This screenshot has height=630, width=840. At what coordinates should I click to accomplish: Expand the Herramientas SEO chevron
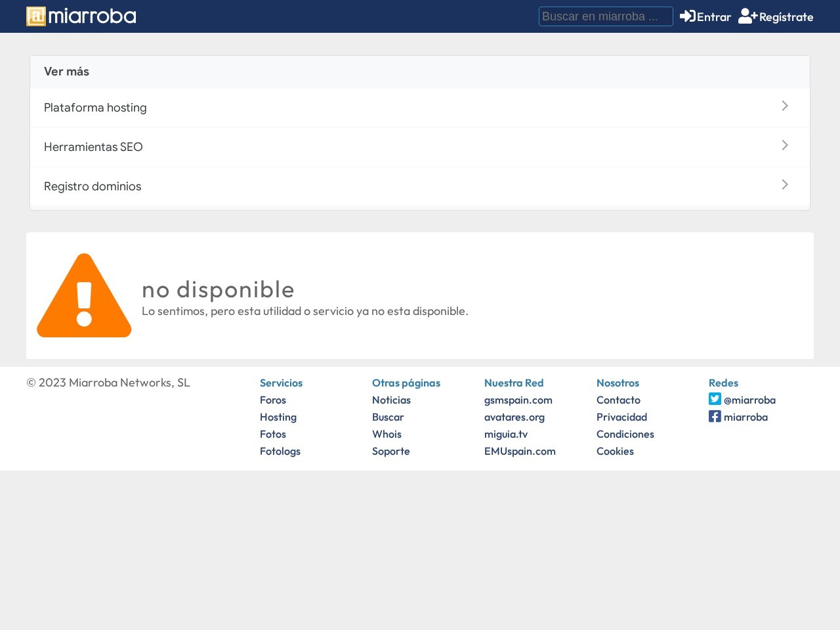785,146
